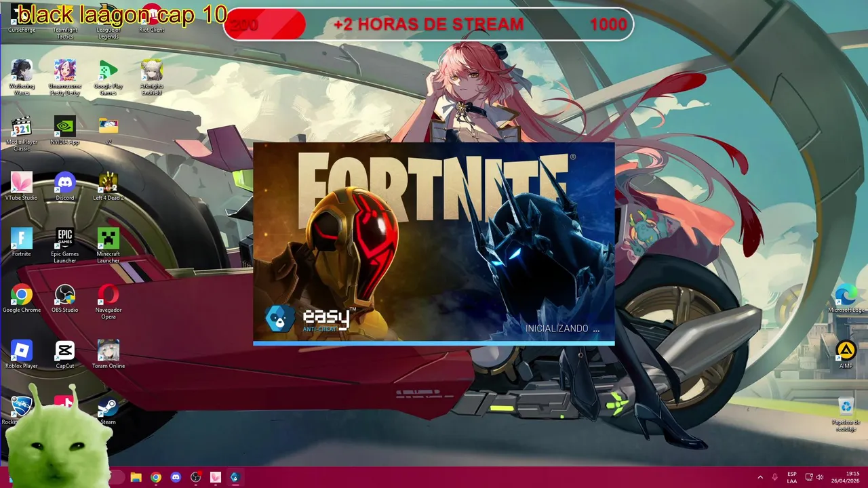
Task: Select the Arknights Endfield desktop icon
Action: (151, 77)
